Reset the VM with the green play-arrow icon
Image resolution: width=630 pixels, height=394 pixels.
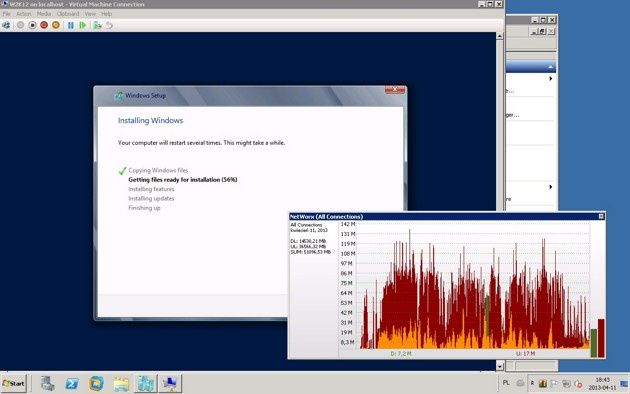(83, 25)
